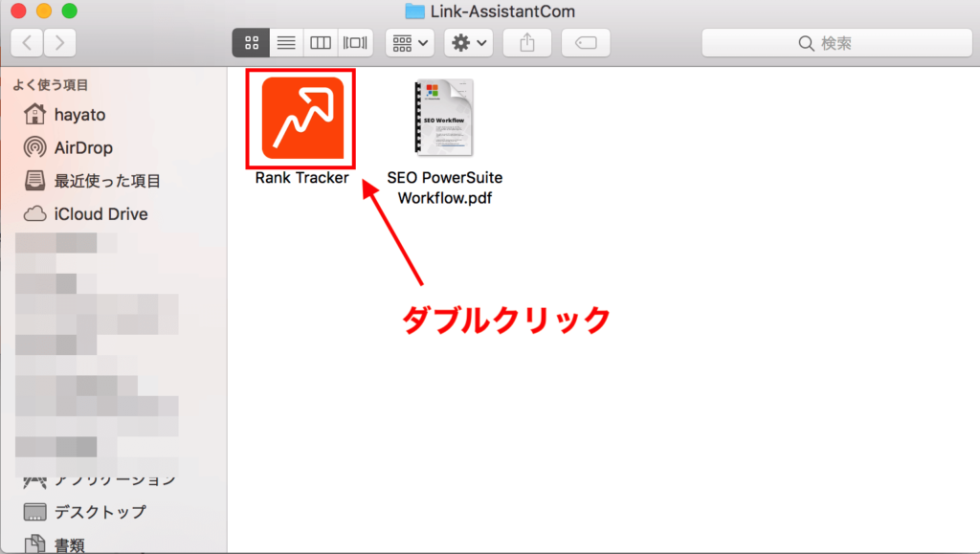The width and height of the screenshot is (980, 554).
Task: Focus the 検索 search field
Action: point(836,43)
